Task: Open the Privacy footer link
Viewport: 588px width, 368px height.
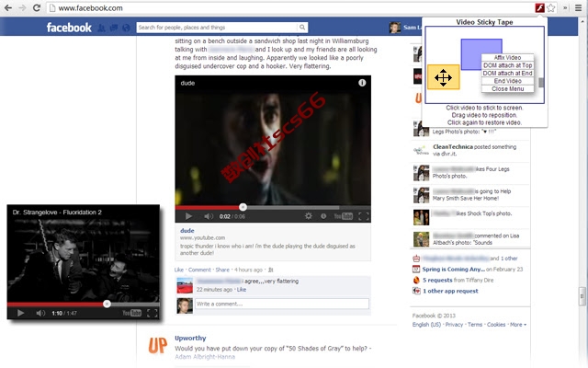Action: point(454,325)
